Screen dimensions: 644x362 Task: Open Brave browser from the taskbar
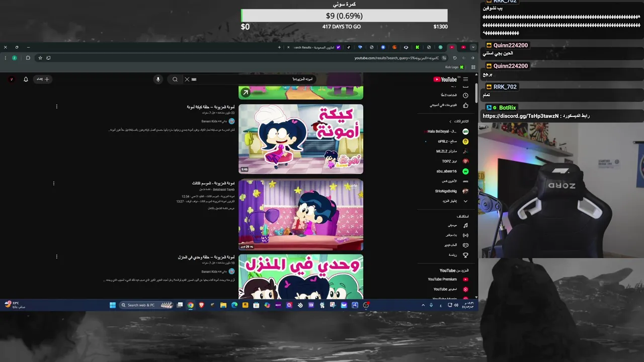[202, 305]
